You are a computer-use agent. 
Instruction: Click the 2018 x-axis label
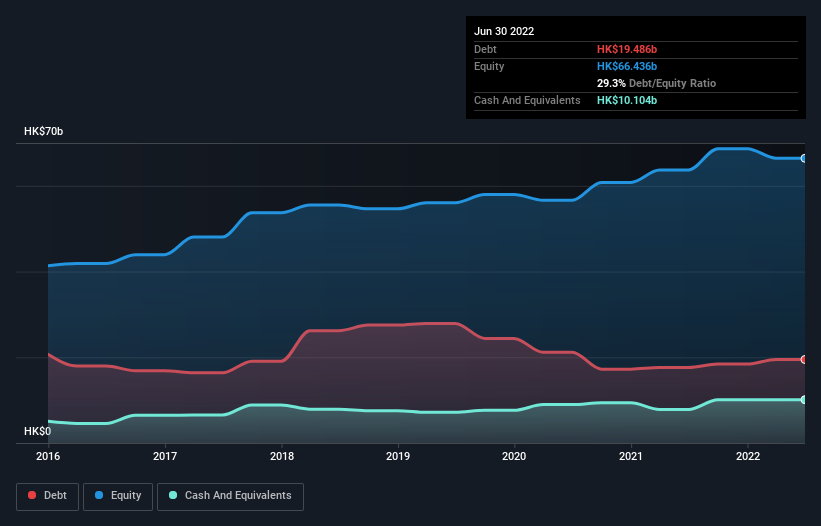coord(282,456)
